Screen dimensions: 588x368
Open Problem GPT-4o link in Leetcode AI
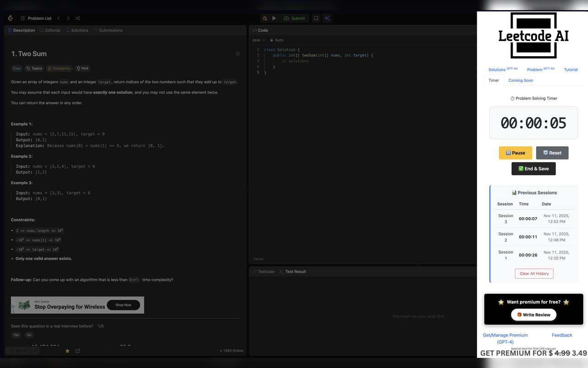[541, 69]
